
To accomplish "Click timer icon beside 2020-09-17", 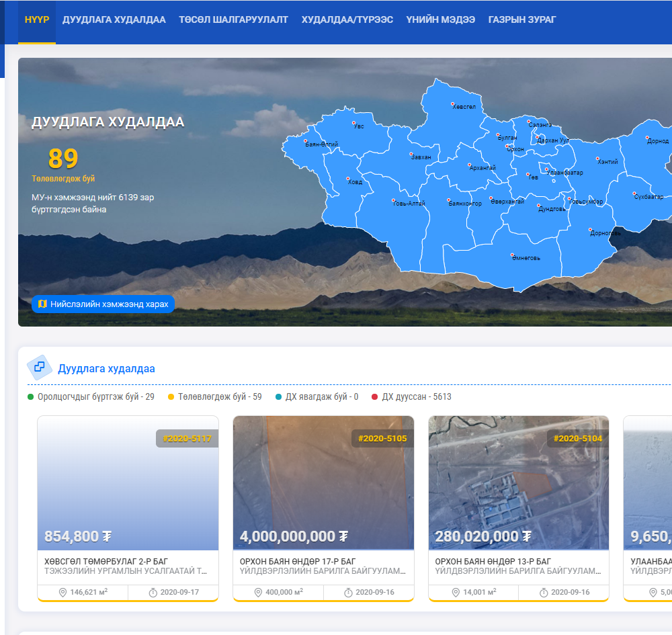I will [x=153, y=593].
